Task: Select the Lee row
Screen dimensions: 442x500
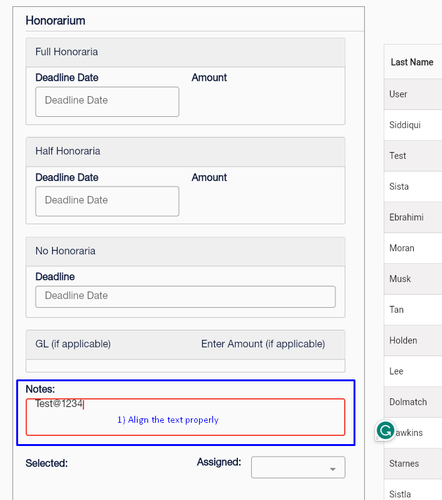Action: click(x=413, y=371)
